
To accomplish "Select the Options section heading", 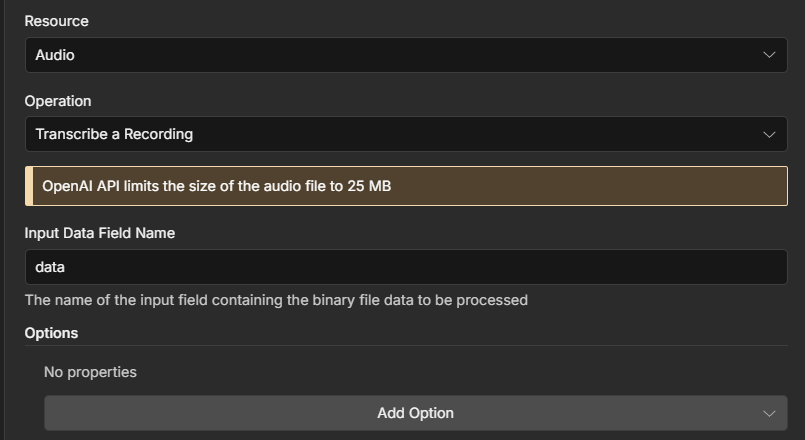I will tap(51, 332).
